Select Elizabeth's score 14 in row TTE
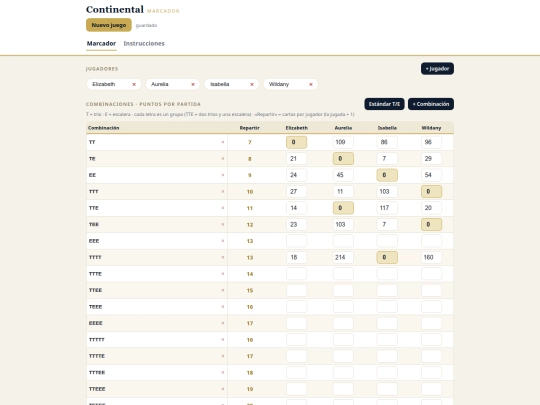The image size is (540, 405). point(297,208)
